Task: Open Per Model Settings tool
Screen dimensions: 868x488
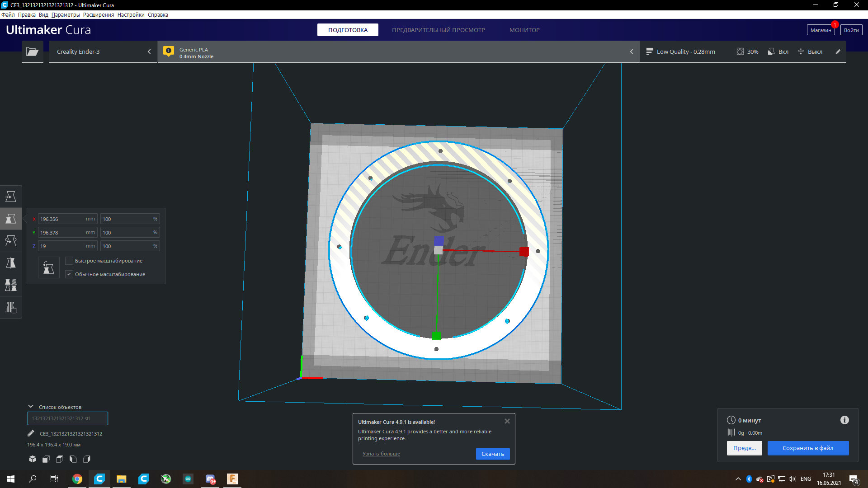Action: click(x=11, y=285)
